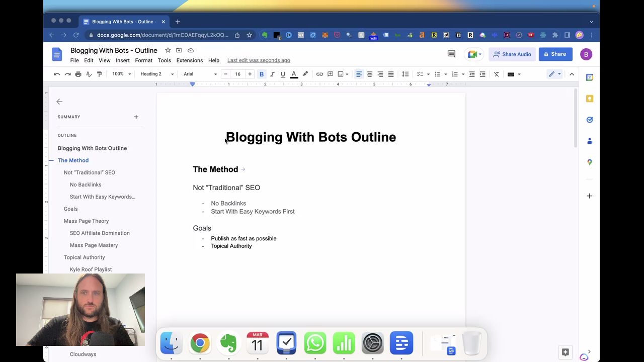Open the Arial font dropdown

click(200, 74)
